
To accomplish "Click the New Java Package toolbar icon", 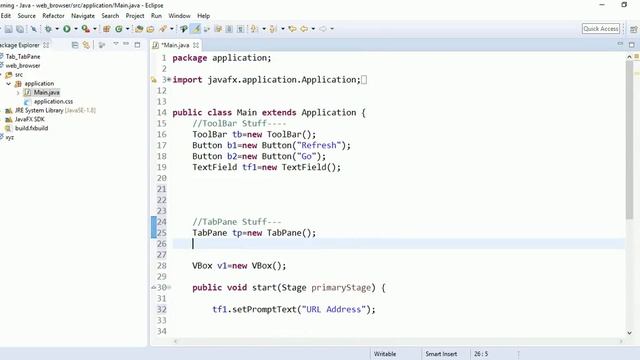I will coord(107,29).
